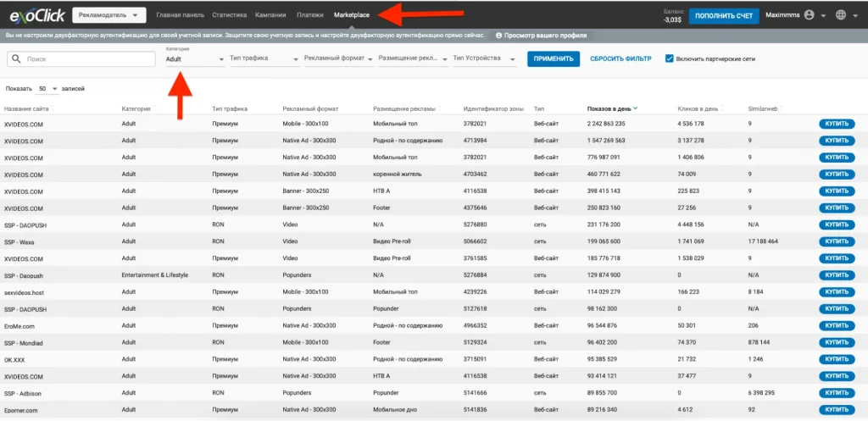This screenshot has width=868, height=421.
Task: Sort by Similarweb column header
Action: [x=763, y=109]
